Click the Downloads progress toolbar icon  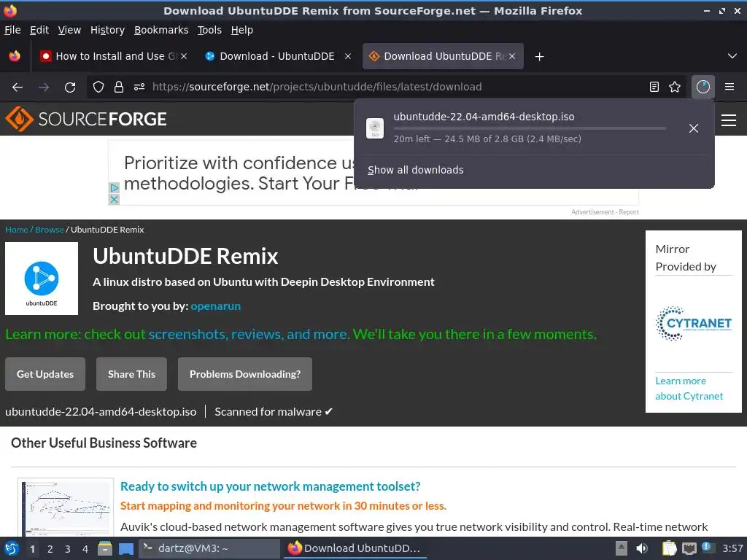(x=703, y=87)
